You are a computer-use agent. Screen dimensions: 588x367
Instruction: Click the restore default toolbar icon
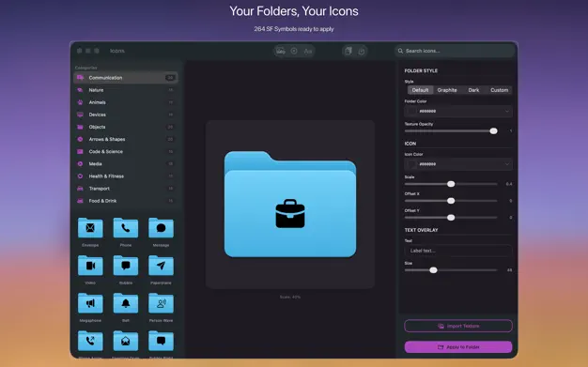[362, 51]
